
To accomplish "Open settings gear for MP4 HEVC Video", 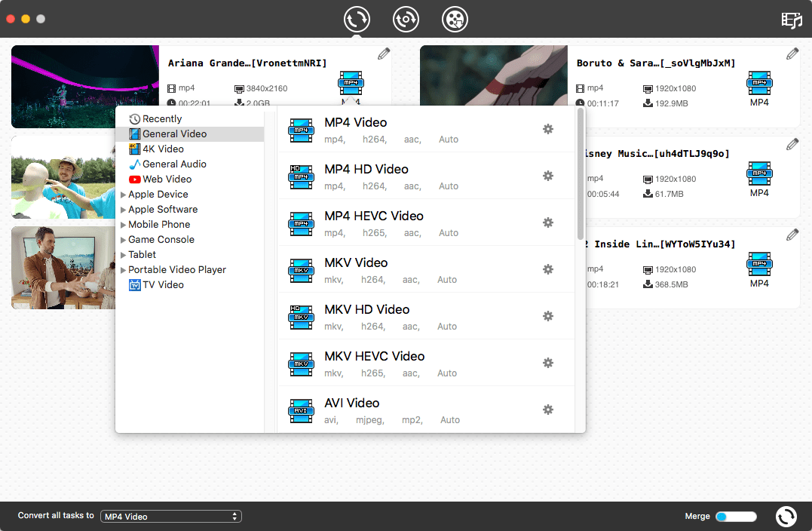I will (x=548, y=223).
